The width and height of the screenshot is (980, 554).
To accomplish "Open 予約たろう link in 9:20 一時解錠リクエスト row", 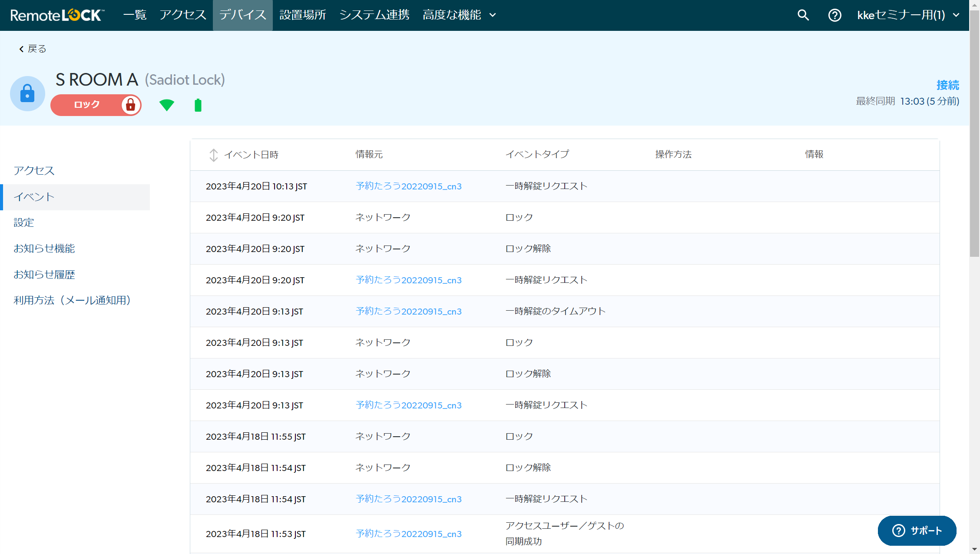I will coord(408,280).
